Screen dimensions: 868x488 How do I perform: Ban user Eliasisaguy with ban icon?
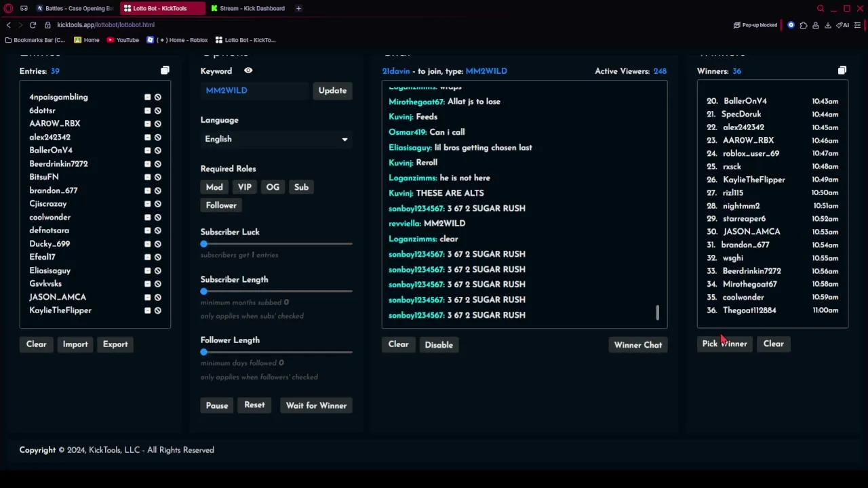[157, 270]
